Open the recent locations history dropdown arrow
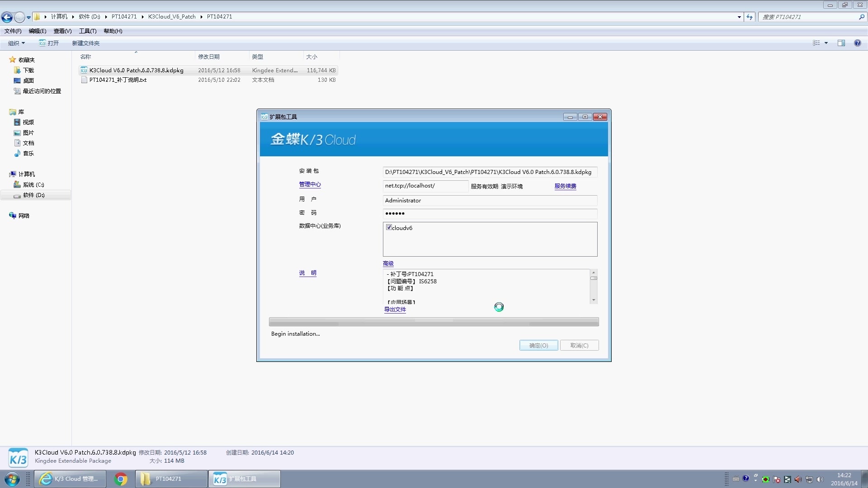 click(x=28, y=18)
